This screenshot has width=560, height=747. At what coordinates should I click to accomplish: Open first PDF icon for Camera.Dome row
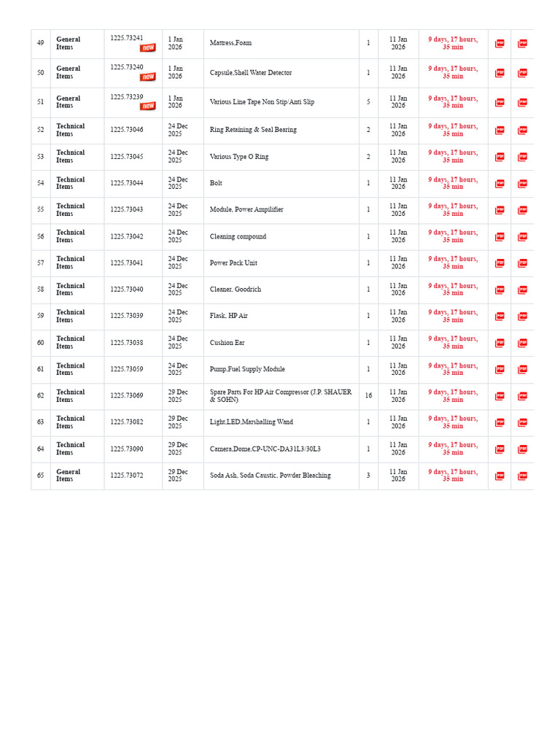[499, 449]
